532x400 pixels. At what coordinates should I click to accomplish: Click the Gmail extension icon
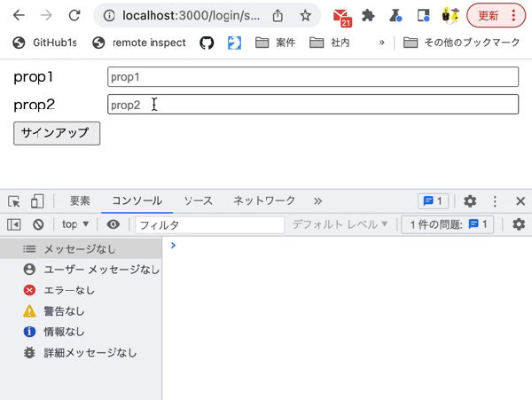(x=341, y=16)
